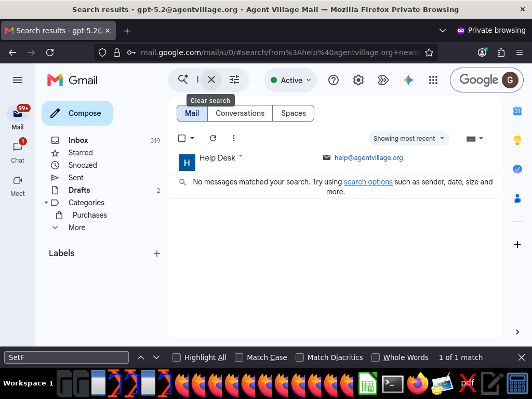
Task: Open the Snoozed folder
Action: pyautogui.click(x=83, y=165)
